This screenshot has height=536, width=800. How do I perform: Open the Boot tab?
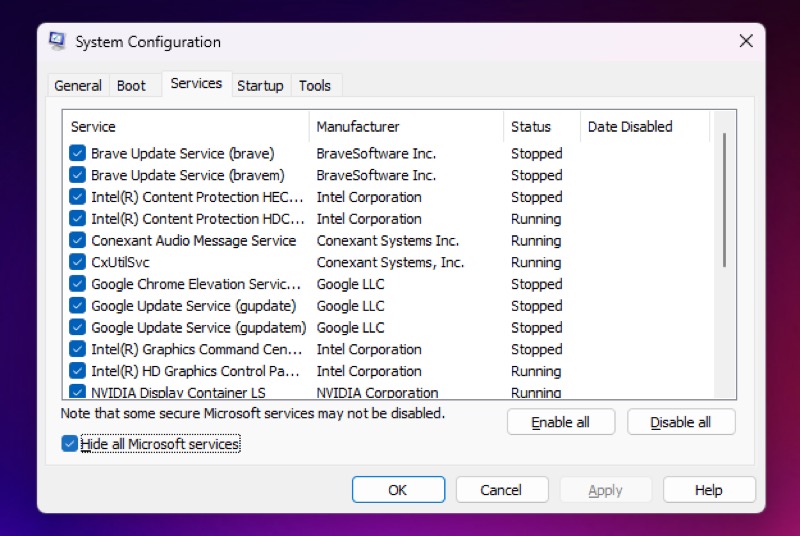click(x=131, y=86)
